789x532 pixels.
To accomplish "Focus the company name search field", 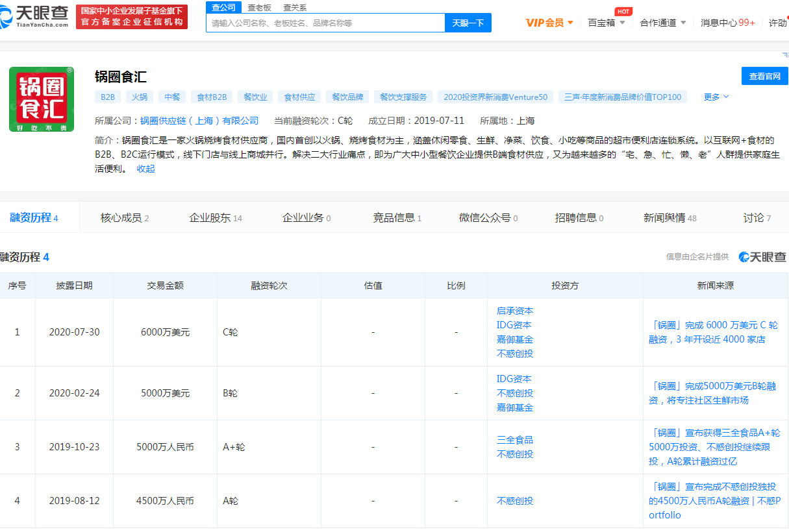I will pyautogui.click(x=325, y=23).
